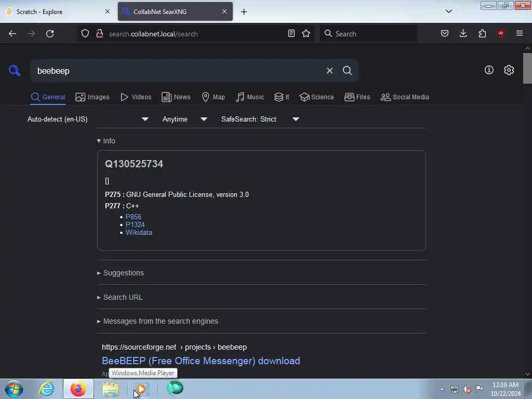This screenshot has height=399, width=532.
Task: Switch to Social Media category
Action: tap(405, 97)
